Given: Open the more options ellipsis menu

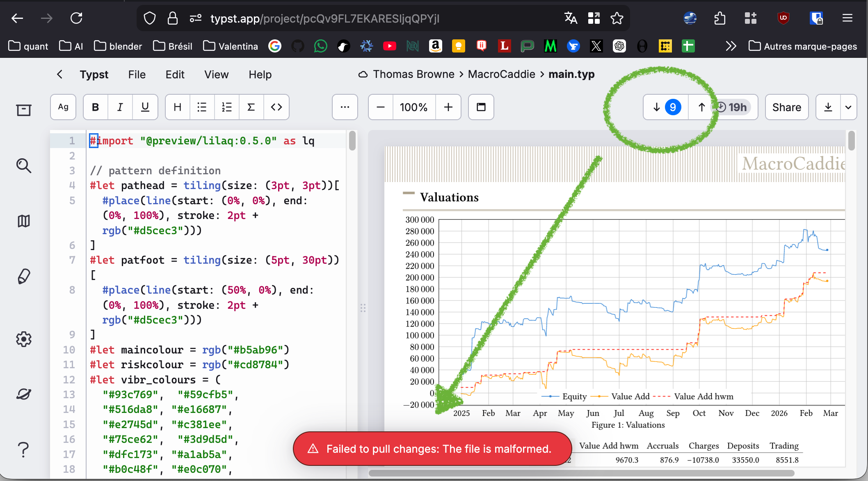Looking at the screenshot, I should tap(345, 107).
